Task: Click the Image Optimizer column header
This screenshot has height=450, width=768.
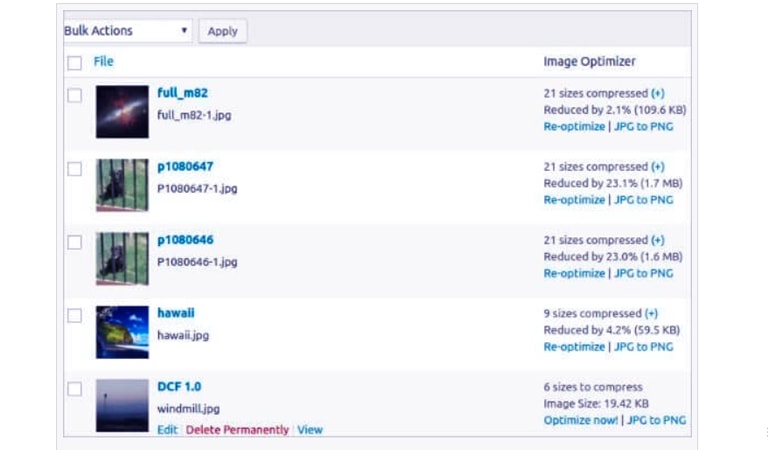Action: pyautogui.click(x=589, y=61)
